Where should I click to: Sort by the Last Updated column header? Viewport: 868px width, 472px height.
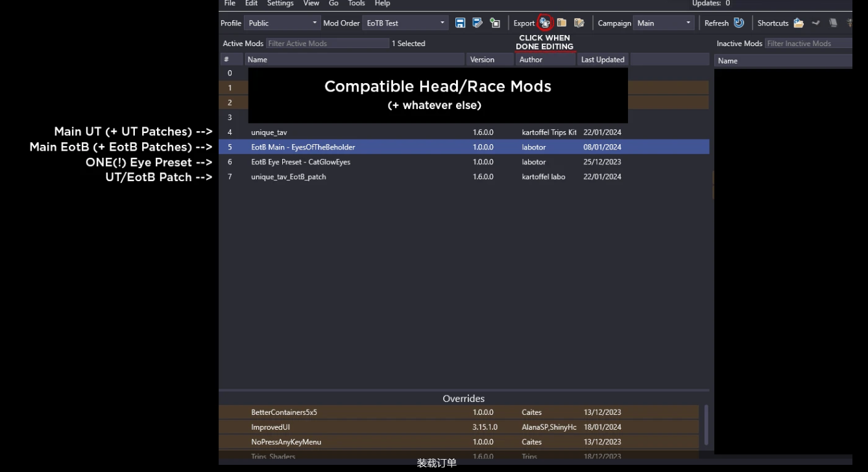(603, 60)
